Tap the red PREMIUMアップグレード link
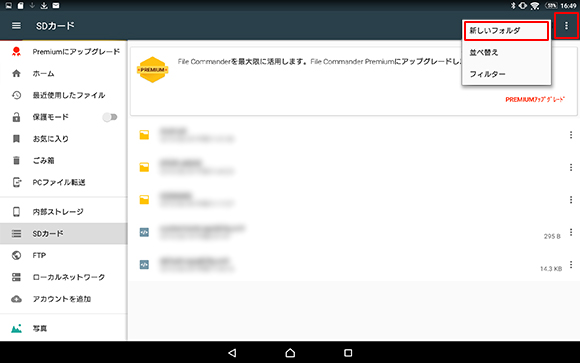This screenshot has height=363, width=580. pos(535,100)
